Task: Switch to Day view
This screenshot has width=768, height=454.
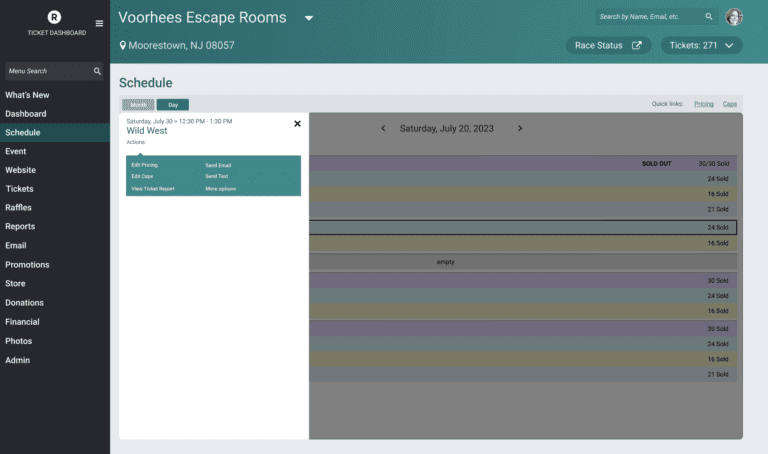Action: click(173, 105)
